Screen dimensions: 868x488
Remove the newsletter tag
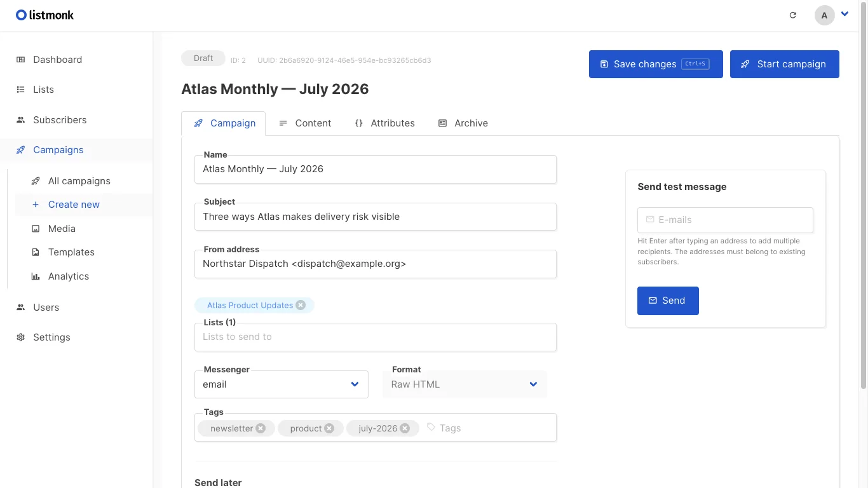261,428
